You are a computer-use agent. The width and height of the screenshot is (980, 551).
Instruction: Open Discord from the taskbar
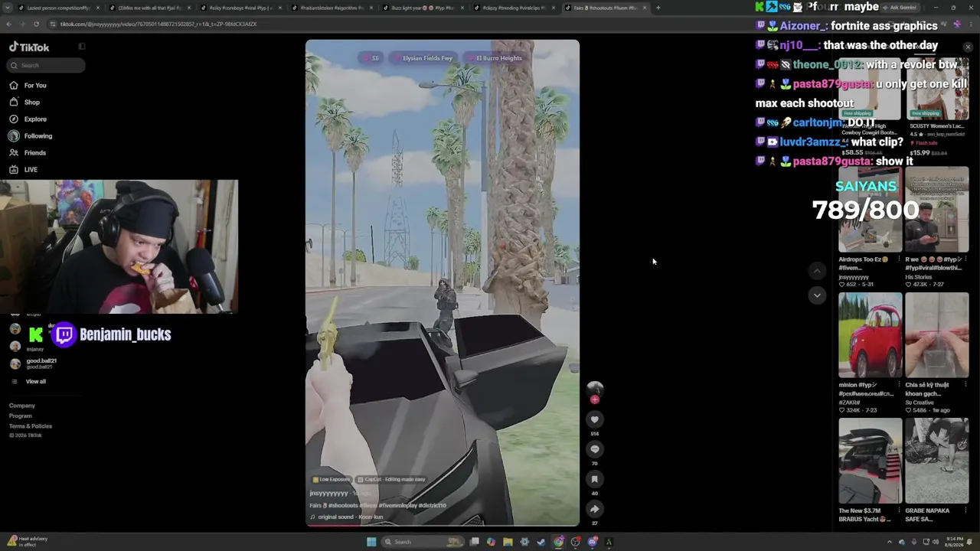click(x=593, y=542)
